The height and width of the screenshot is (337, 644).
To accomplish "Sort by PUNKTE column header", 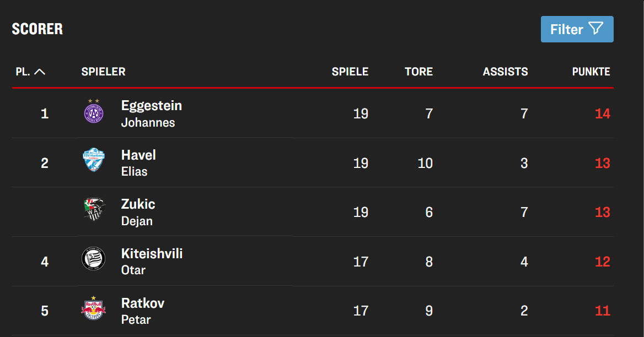I will 591,72.
